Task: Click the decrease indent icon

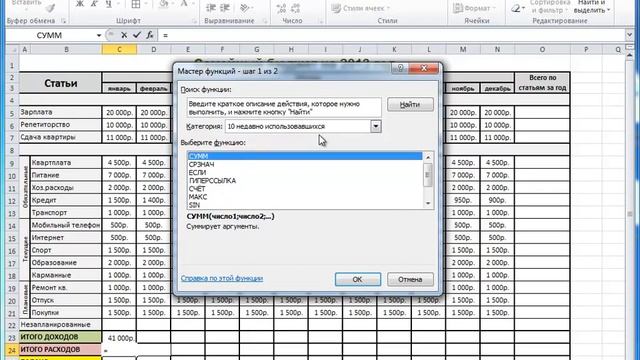Action: click(x=211, y=8)
